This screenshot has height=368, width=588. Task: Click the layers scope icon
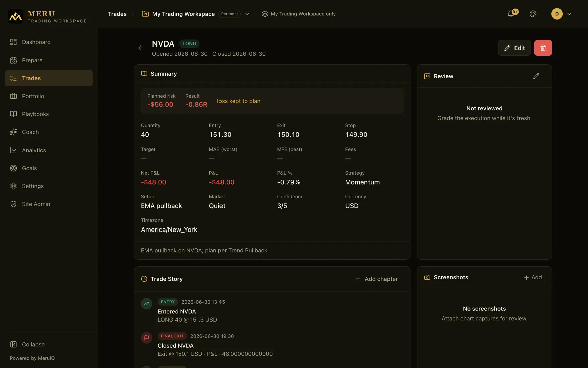tap(265, 14)
